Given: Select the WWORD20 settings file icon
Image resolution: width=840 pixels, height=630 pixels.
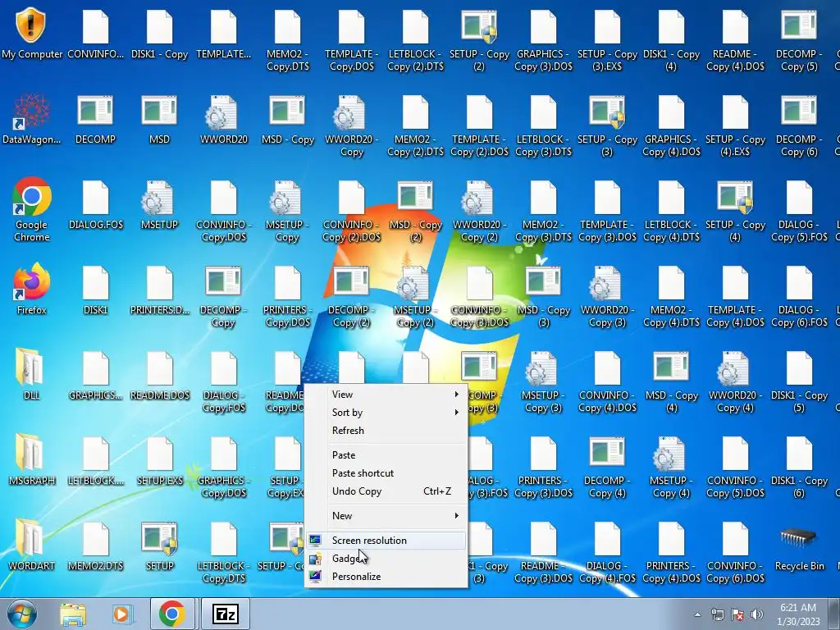Looking at the screenshot, I should [223, 119].
